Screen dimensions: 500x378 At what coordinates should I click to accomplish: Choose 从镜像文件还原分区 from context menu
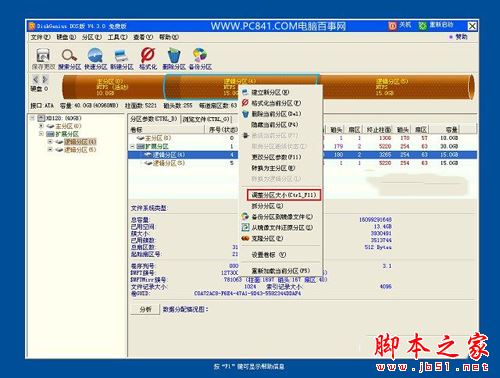pyautogui.click(x=282, y=228)
